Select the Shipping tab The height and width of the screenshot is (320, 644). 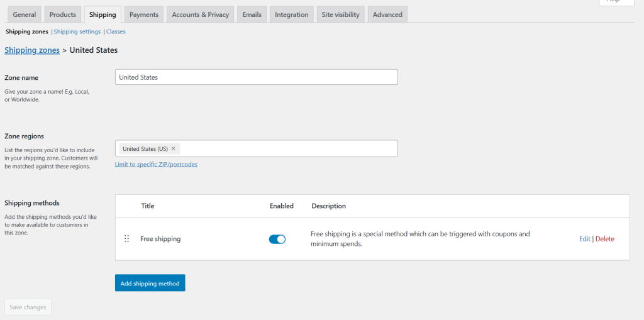pos(103,14)
